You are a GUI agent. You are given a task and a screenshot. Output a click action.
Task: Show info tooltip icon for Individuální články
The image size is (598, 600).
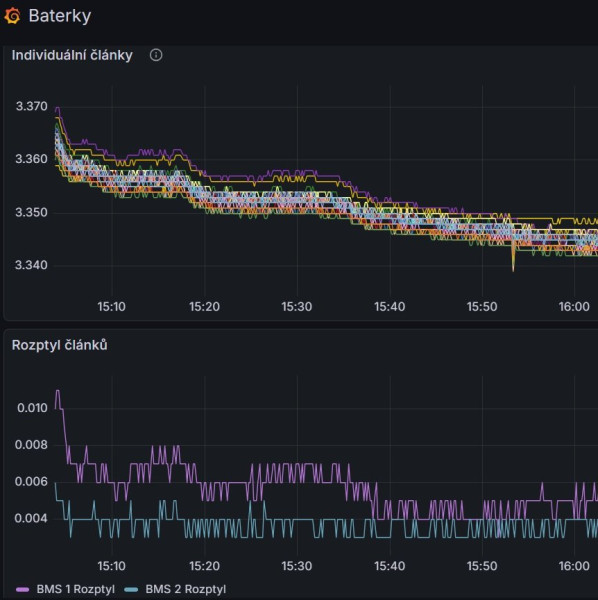click(156, 55)
